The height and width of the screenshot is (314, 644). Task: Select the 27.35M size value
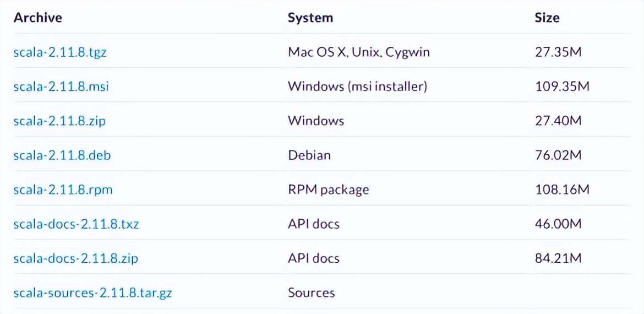pos(559,52)
